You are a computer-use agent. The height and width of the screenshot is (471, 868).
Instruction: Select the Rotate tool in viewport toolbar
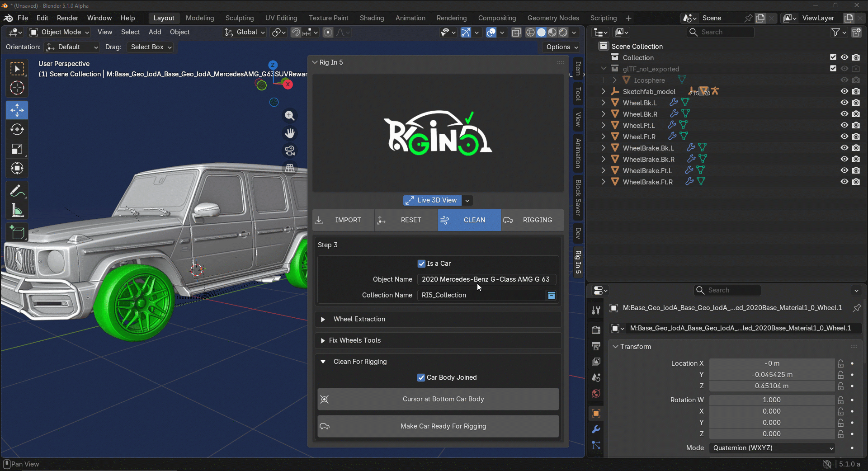click(x=17, y=130)
